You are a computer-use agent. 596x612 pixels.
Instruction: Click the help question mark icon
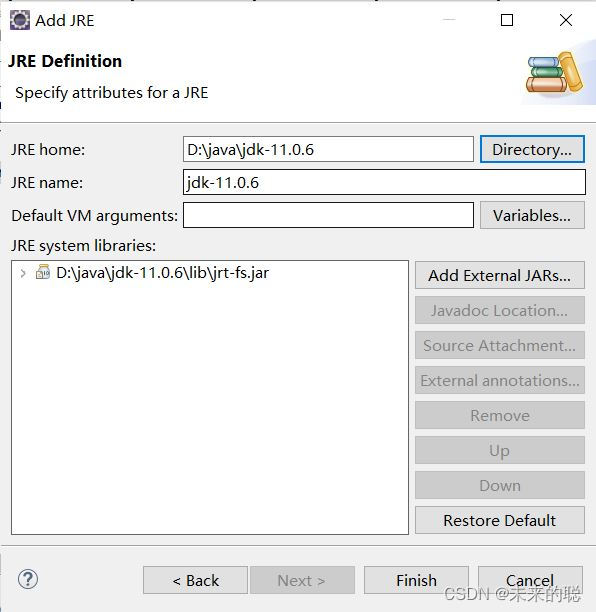click(x=28, y=579)
